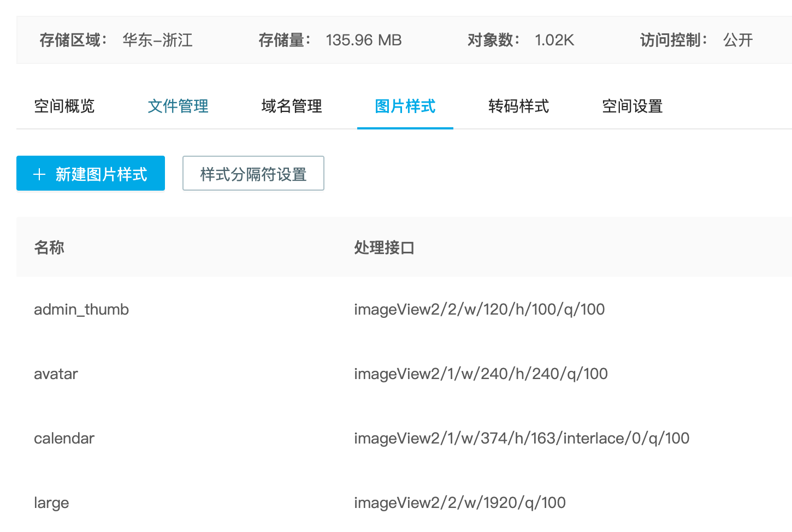Click the plus icon in 新建图片样式
This screenshot has width=792, height=532.
pyautogui.click(x=39, y=174)
